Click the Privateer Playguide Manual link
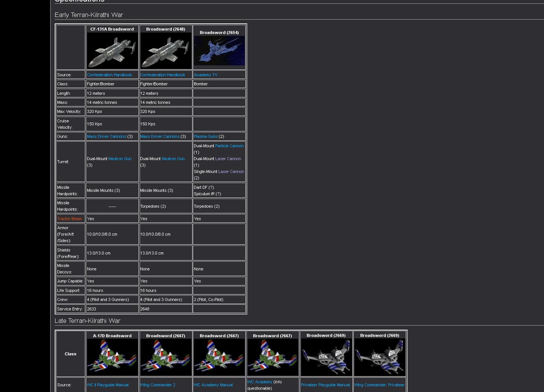544x392 pixels. [x=325, y=385]
